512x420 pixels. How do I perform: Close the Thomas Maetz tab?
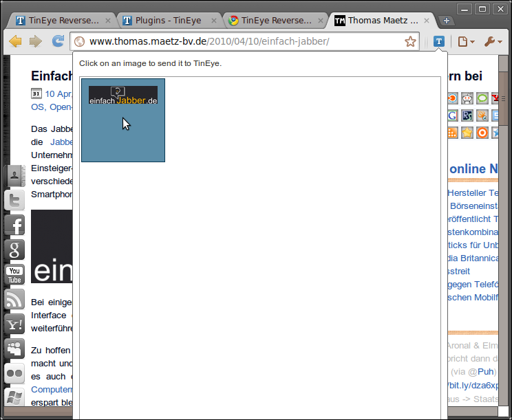427,21
